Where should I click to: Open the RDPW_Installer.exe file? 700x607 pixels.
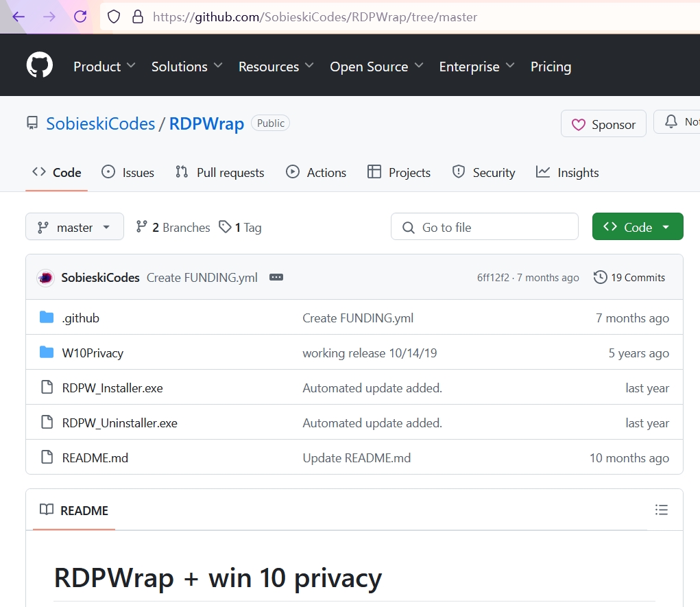(x=112, y=388)
